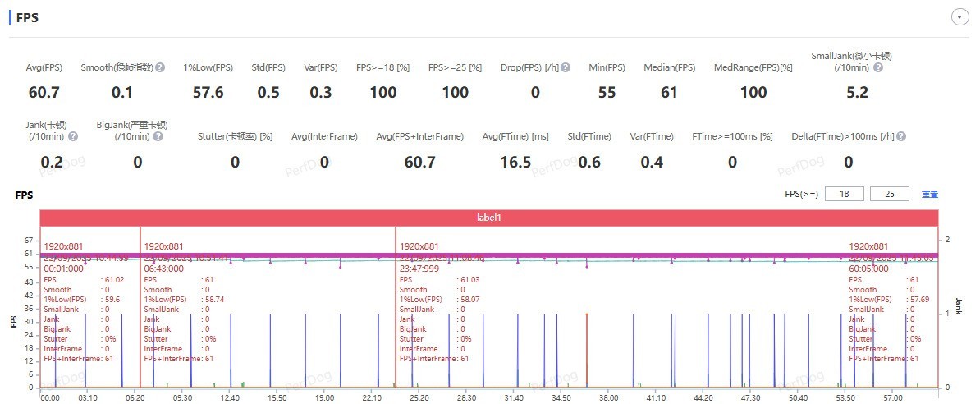
Task: Click the Stutter(卡顿率) [%] metric label
Action: [235, 136]
